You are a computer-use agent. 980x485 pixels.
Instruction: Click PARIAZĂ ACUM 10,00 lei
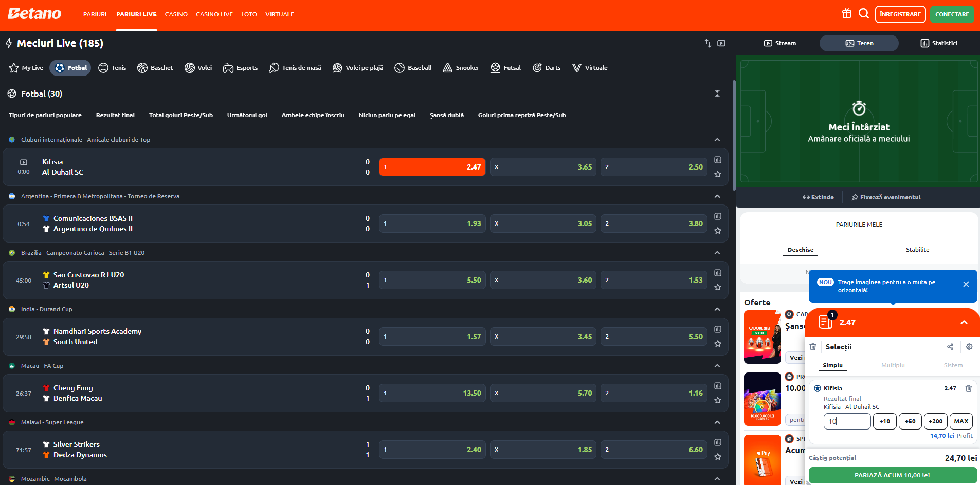pyautogui.click(x=892, y=475)
